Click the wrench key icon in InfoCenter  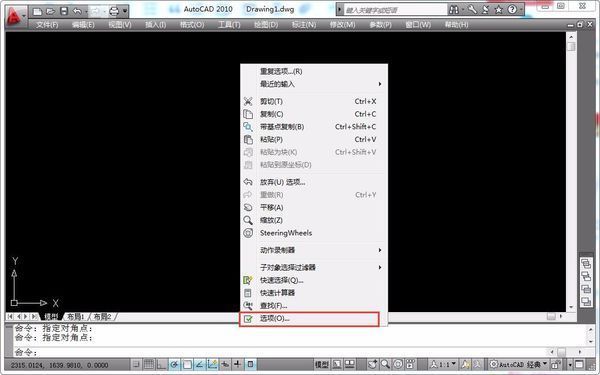point(472,10)
